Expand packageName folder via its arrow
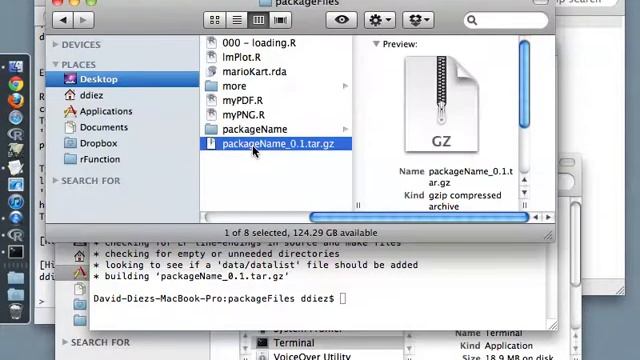The image size is (640, 360). pos(345,129)
